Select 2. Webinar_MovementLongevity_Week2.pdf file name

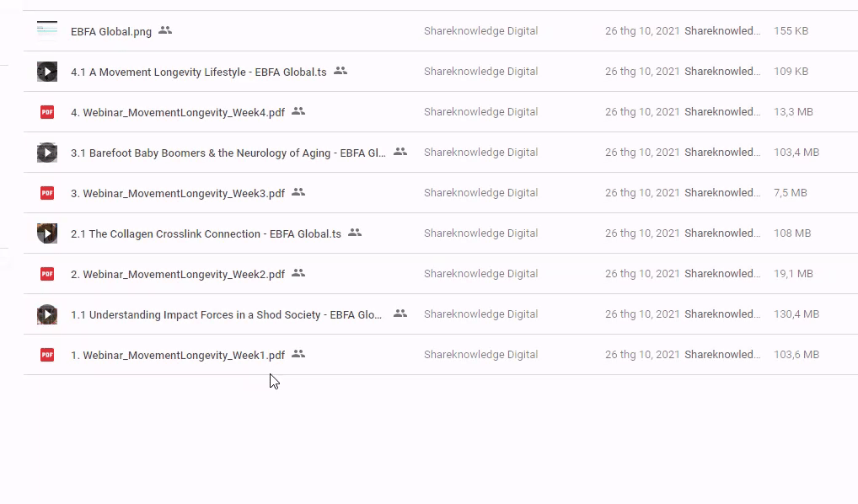pyautogui.click(x=178, y=274)
